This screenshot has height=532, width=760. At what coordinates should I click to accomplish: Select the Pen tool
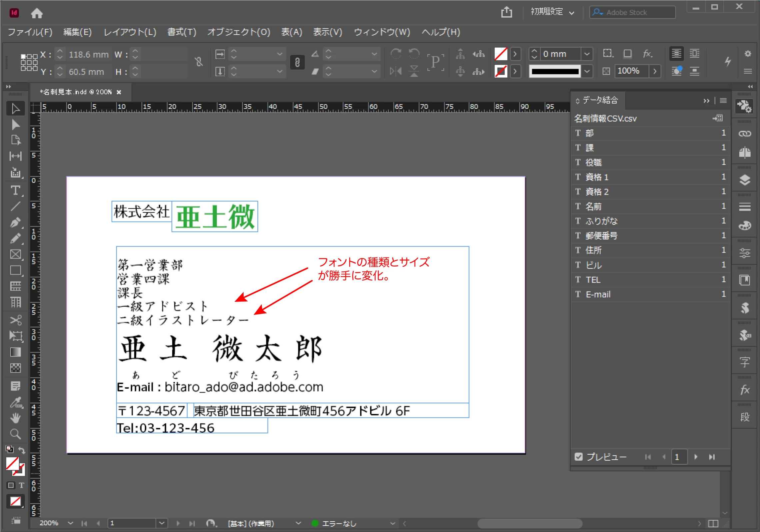tap(15, 222)
